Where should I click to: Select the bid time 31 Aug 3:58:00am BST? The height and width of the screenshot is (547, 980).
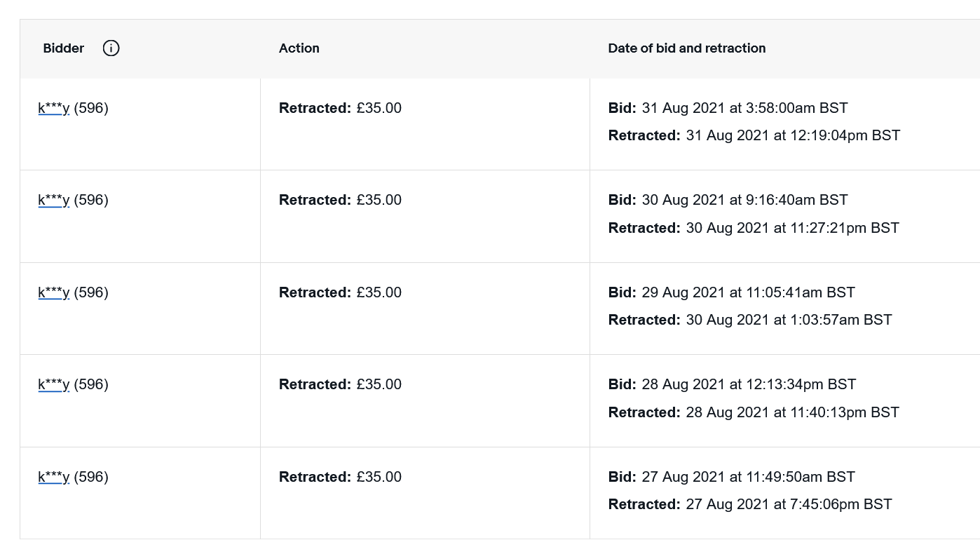click(x=744, y=109)
